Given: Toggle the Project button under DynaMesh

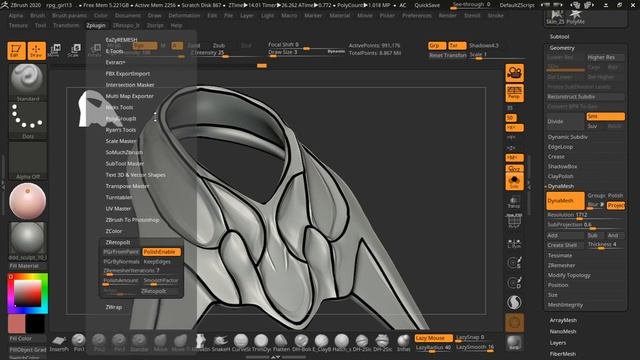Looking at the screenshot, I should [x=616, y=205].
